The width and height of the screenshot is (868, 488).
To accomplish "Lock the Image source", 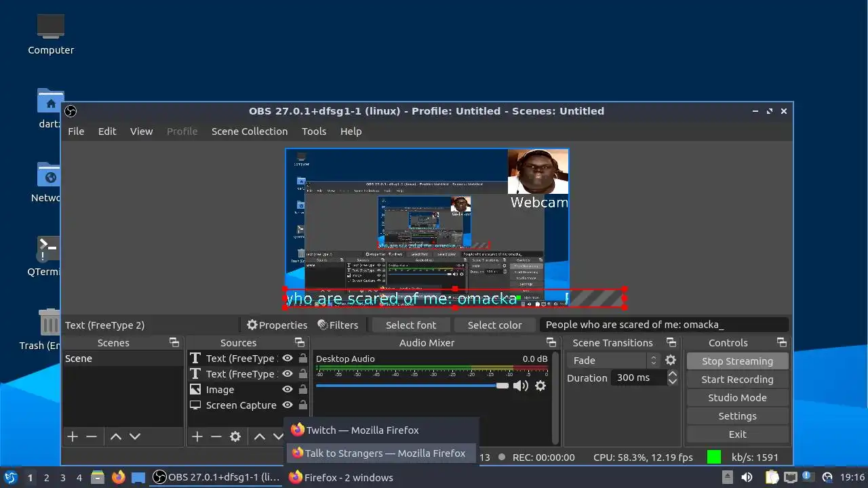I will 303,390.
